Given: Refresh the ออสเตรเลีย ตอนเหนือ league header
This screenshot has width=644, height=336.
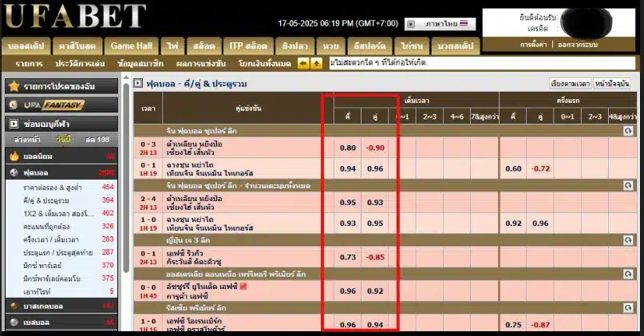Looking at the screenshot, I should (x=628, y=274).
